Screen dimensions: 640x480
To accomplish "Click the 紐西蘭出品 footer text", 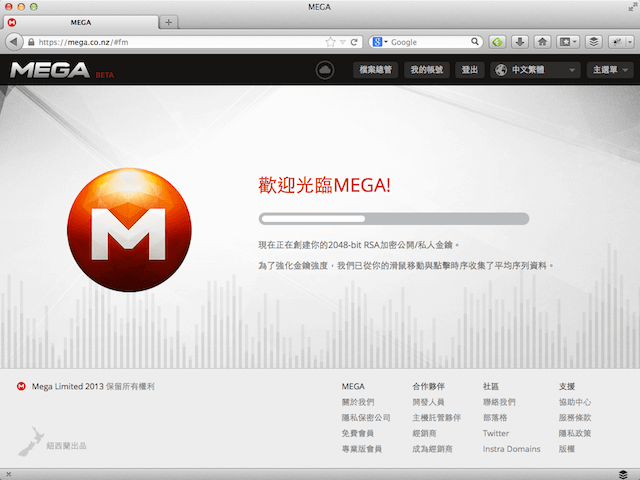I will [x=67, y=446].
